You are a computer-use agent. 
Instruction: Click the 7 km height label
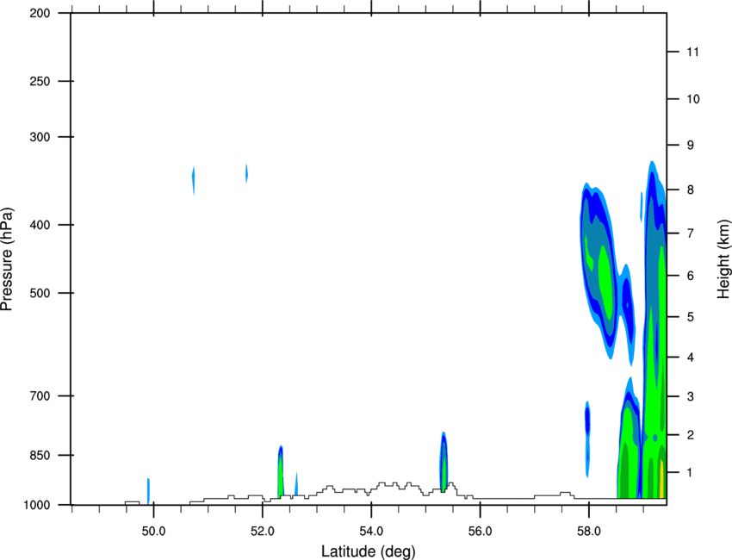690,233
